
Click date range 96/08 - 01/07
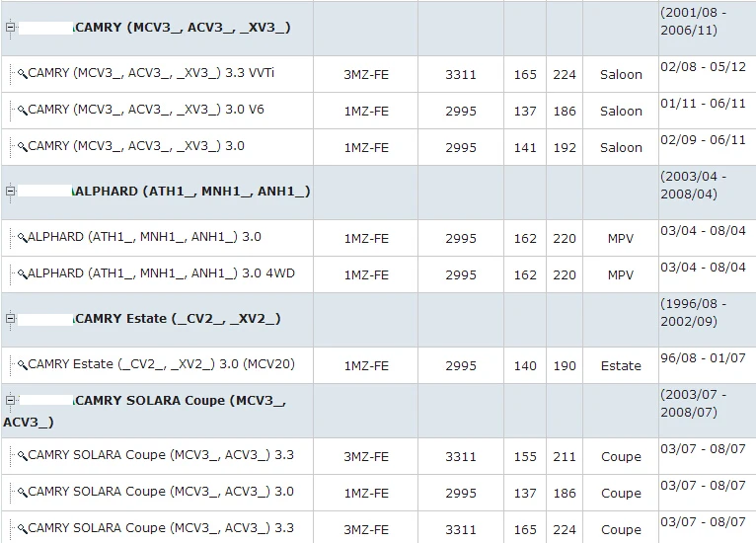tap(703, 357)
